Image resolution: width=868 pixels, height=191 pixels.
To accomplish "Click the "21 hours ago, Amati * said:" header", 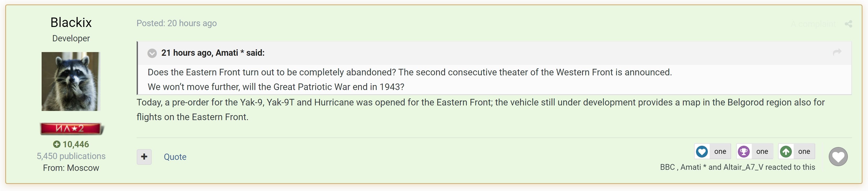I will (x=213, y=53).
